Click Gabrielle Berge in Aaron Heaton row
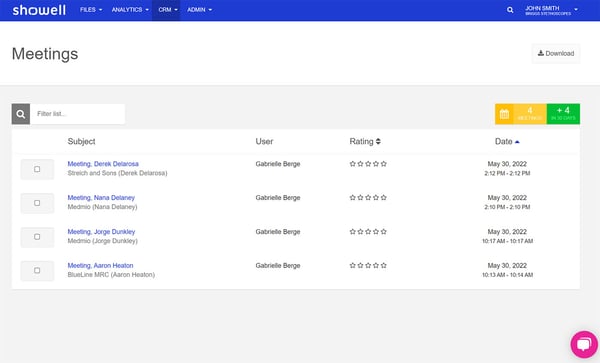The width and height of the screenshot is (600, 363). pos(278,265)
